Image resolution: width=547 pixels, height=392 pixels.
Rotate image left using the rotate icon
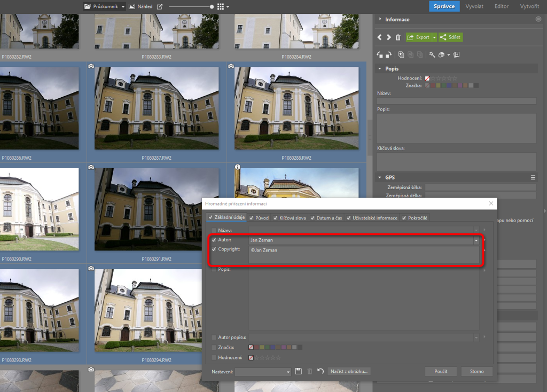tap(379, 54)
